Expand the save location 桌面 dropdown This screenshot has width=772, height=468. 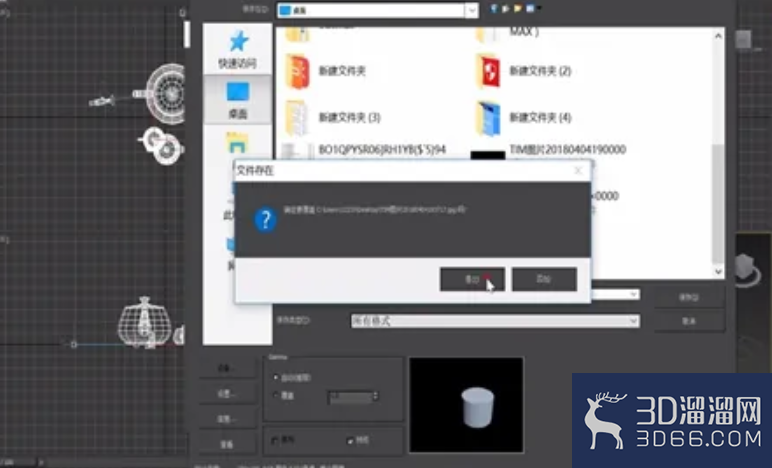click(472, 10)
